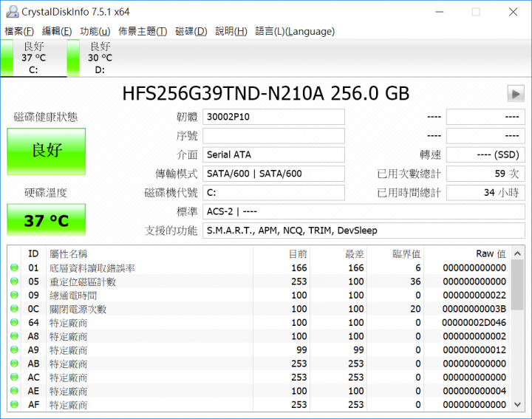
Task: Select the 總通電時間 attribute row
Action: coord(259,295)
